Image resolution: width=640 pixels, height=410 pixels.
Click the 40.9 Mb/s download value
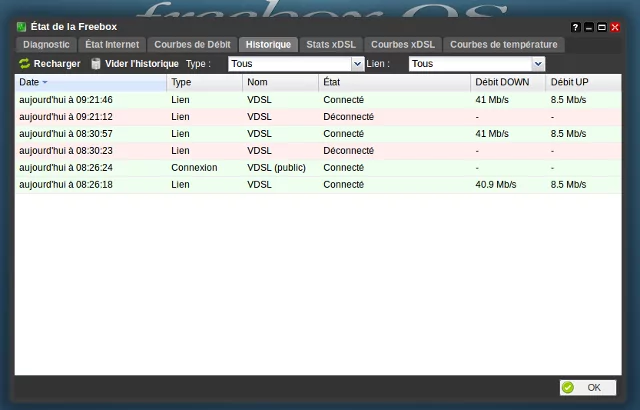[496, 185]
